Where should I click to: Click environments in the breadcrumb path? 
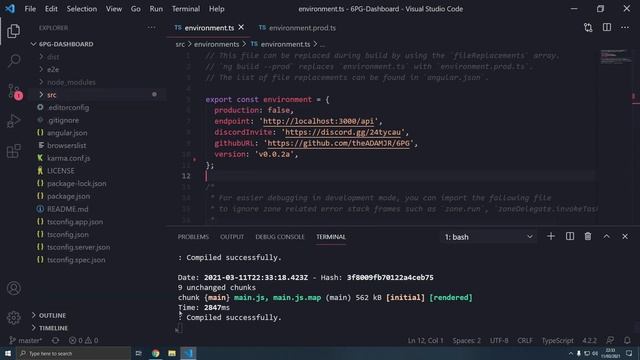(x=216, y=44)
